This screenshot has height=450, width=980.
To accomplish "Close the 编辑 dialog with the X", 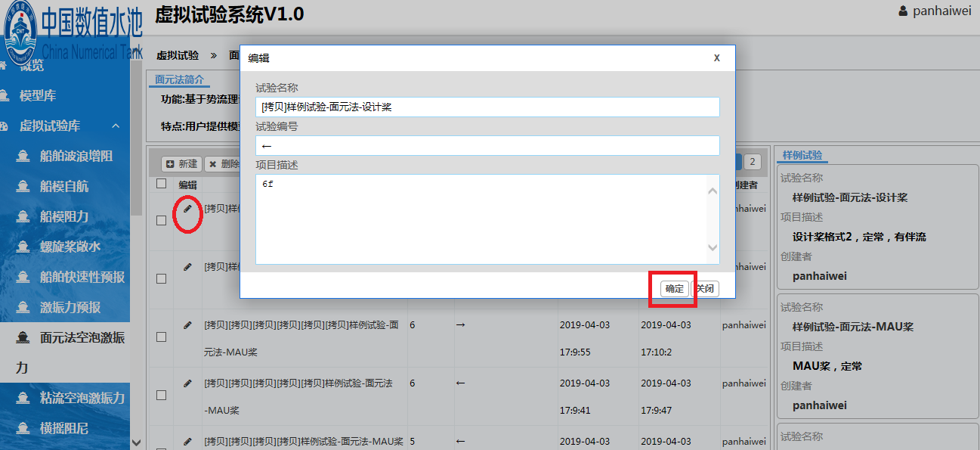I will click(x=716, y=57).
